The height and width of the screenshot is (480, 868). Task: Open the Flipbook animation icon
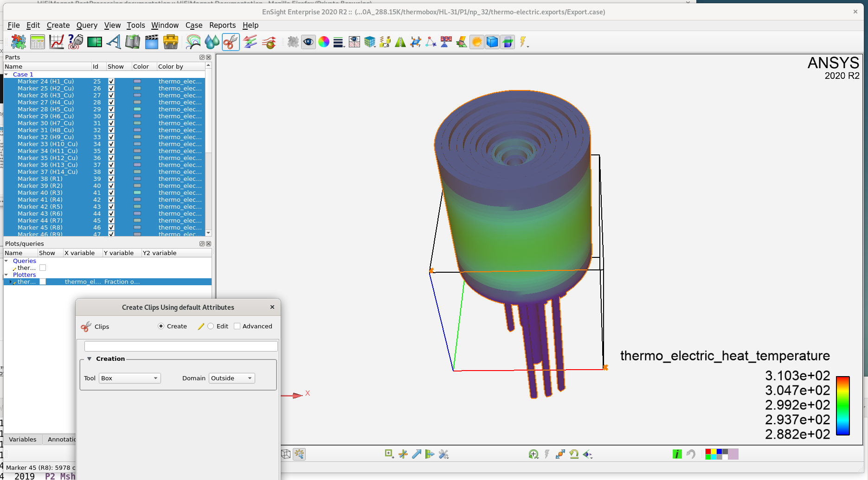pos(133,42)
